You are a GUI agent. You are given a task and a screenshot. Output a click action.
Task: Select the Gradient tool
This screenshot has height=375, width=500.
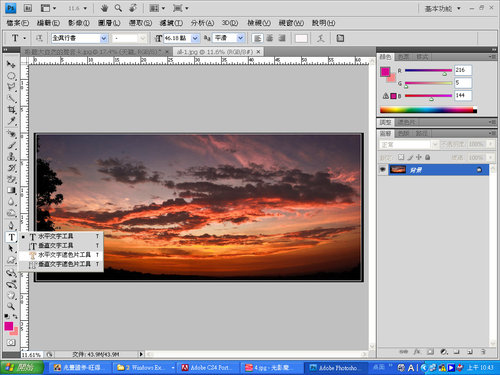tap(11, 191)
